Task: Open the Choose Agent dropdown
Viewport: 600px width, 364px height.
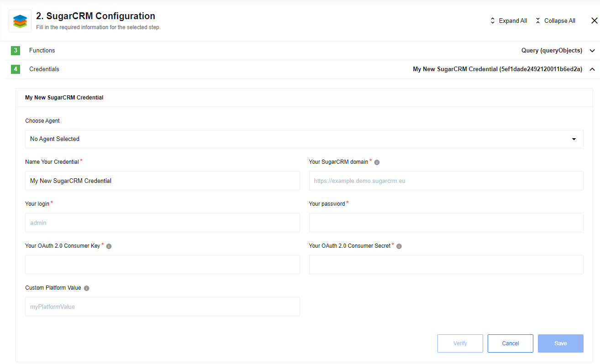Action: point(304,139)
